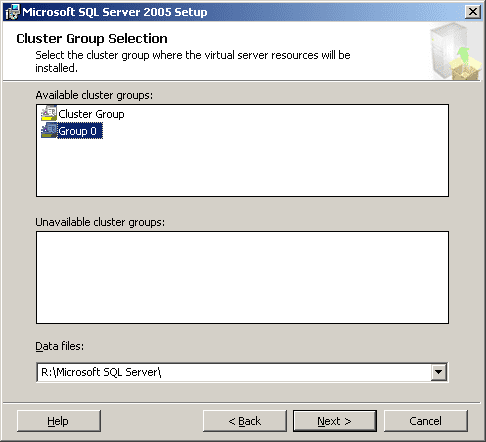Image resolution: width=486 pixels, height=442 pixels.
Task: Open Help for this setup page
Action: click(59, 421)
